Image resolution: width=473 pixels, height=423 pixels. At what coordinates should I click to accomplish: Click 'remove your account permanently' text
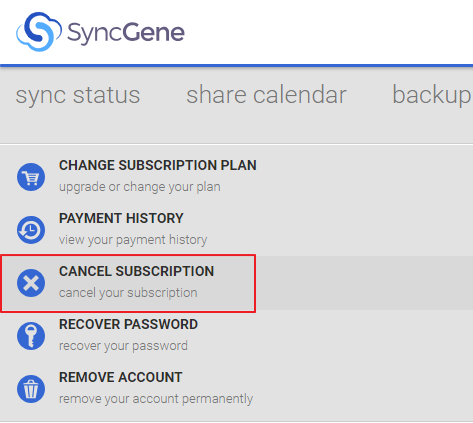[x=156, y=399]
